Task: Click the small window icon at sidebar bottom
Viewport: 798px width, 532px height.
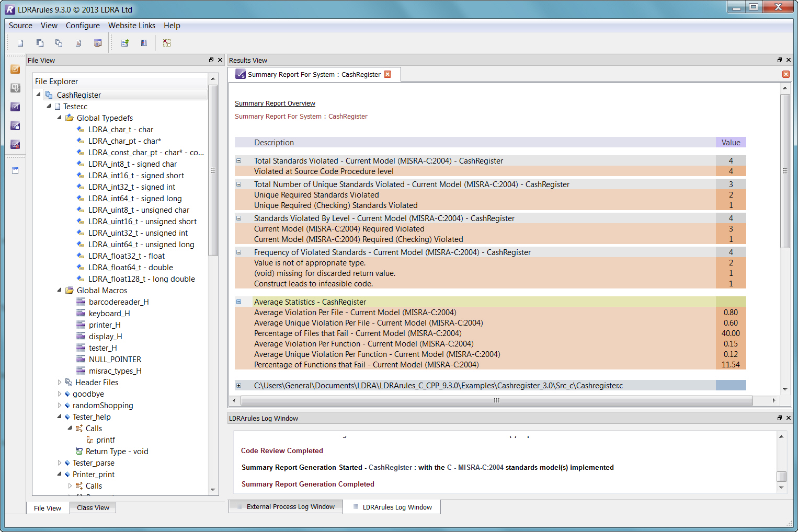Action: click(15, 171)
